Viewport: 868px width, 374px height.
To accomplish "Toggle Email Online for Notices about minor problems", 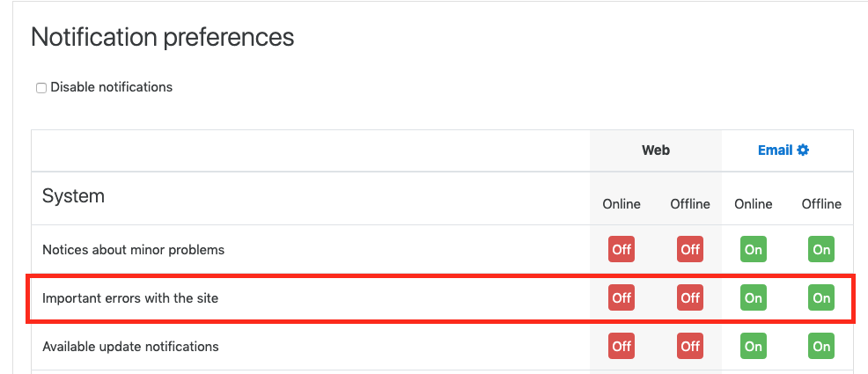I will point(754,249).
